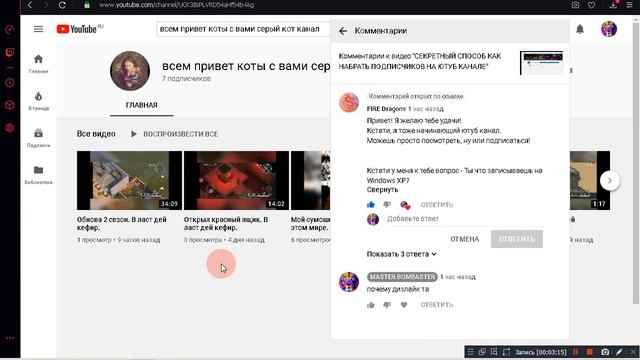
Task: Click the 1 час назад timestamp on FIRE Dragons comment
Action: click(x=426, y=109)
